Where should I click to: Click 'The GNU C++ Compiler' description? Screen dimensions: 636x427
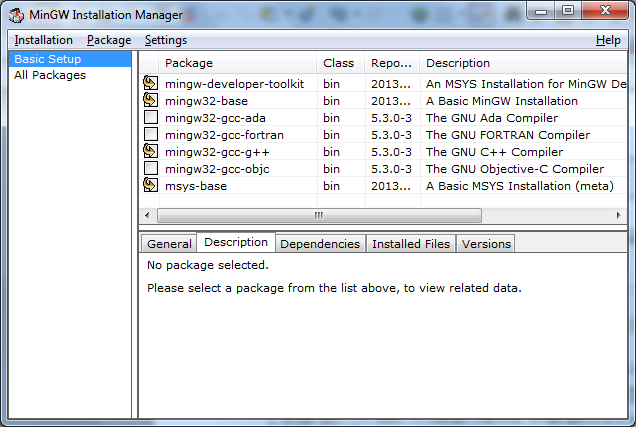(x=494, y=152)
